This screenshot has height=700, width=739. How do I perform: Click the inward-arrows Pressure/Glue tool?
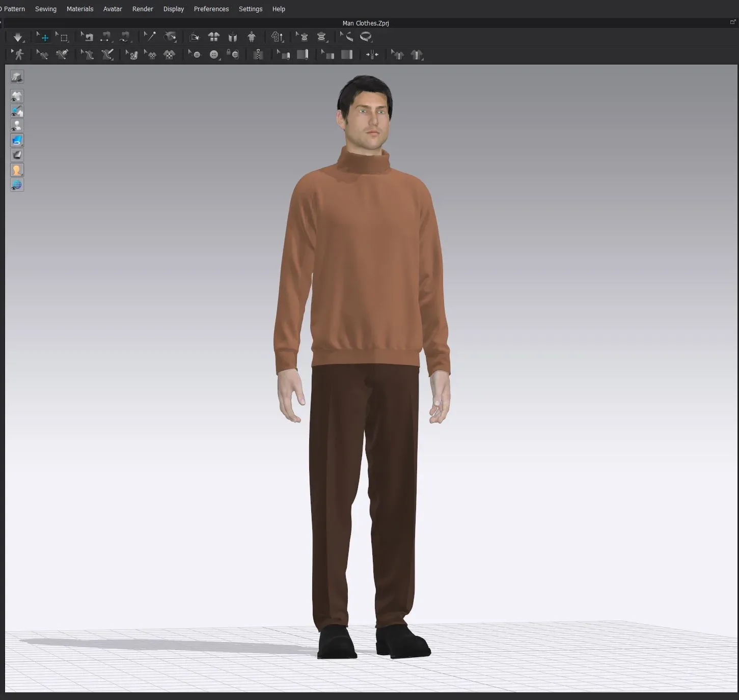[372, 54]
